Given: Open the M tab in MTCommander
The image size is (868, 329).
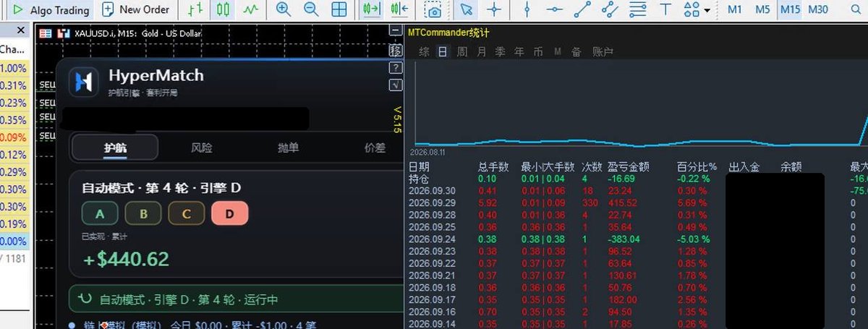Looking at the screenshot, I should (x=558, y=52).
